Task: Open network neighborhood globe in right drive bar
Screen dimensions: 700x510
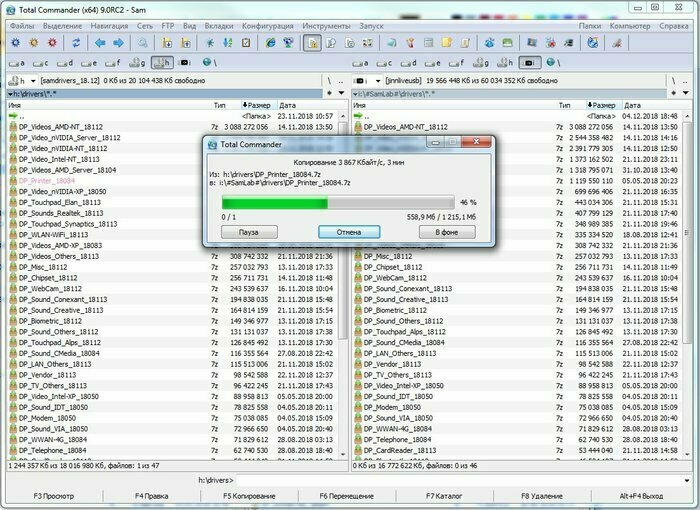Action: [551, 63]
